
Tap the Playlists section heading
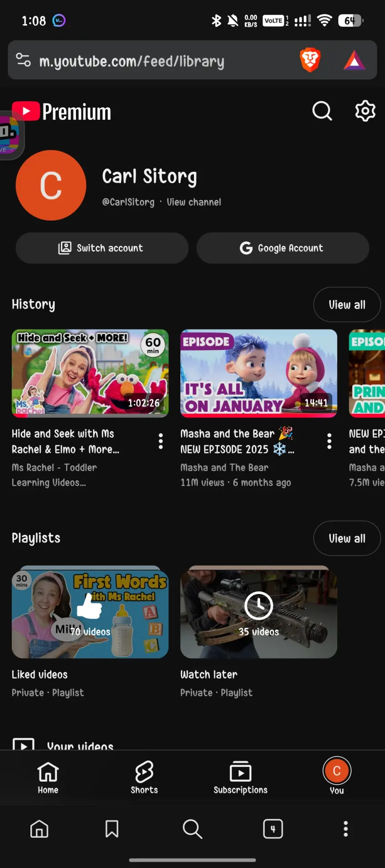(x=36, y=538)
